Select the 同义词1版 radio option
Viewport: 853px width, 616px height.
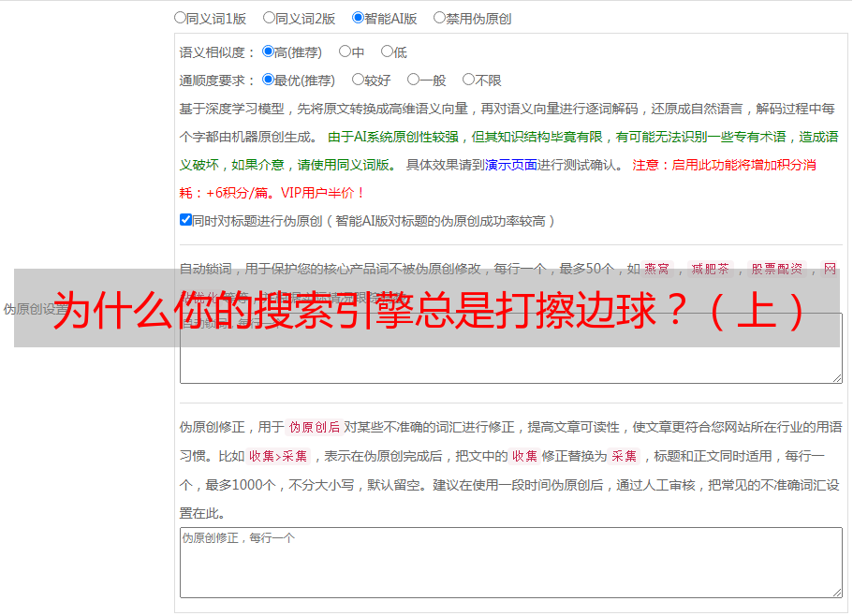point(180,18)
